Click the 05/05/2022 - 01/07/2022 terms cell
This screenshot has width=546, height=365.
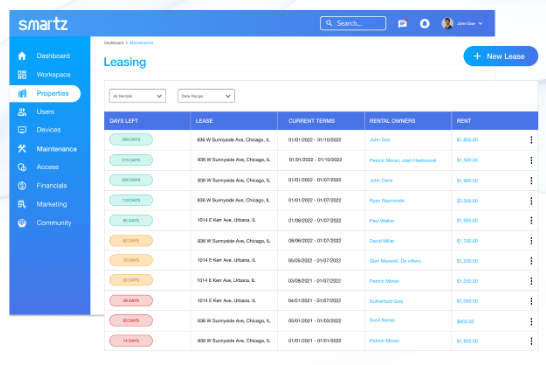(x=314, y=261)
